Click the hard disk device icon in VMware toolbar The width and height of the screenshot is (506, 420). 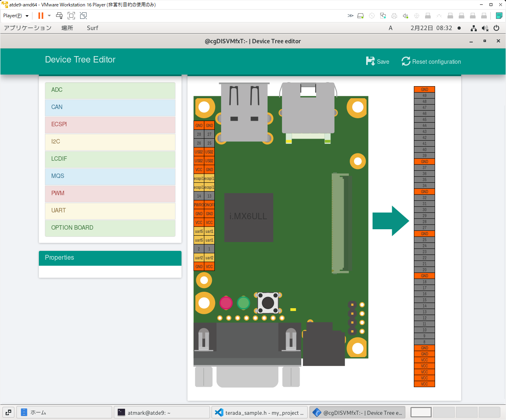(x=361, y=16)
